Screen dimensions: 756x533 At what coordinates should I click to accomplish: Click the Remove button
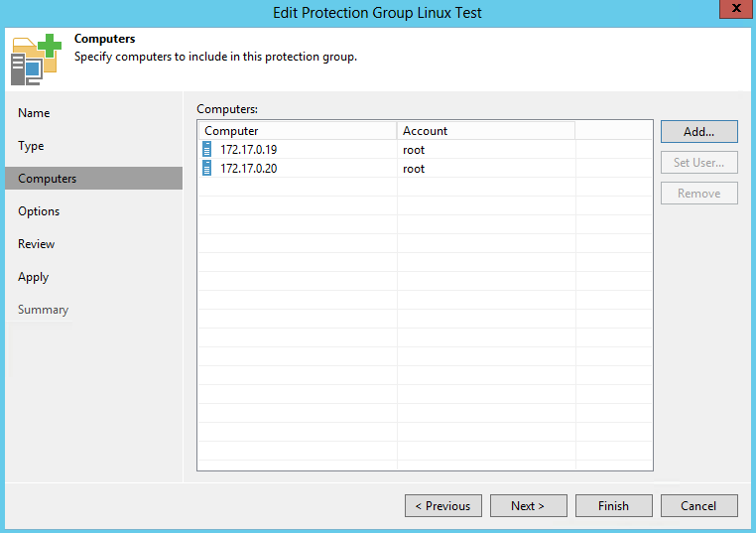pos(698,194)
